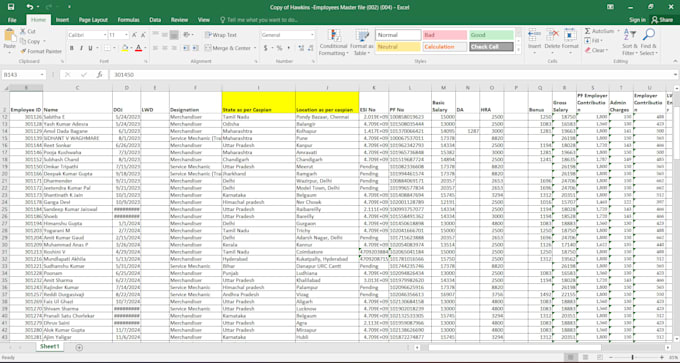Screen dimensions: 680x363
Task: Open the Clear dropdown in Editing group
Action: [x=596, y=50]
